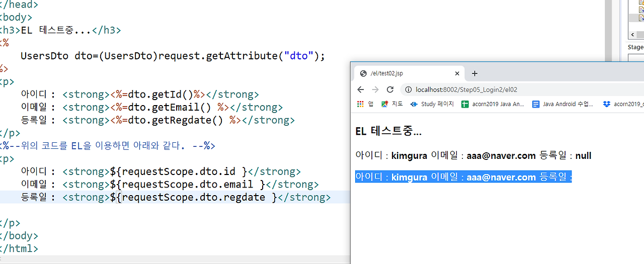Click the browser forward arrow
644x264 pixels.
point(375,90)
